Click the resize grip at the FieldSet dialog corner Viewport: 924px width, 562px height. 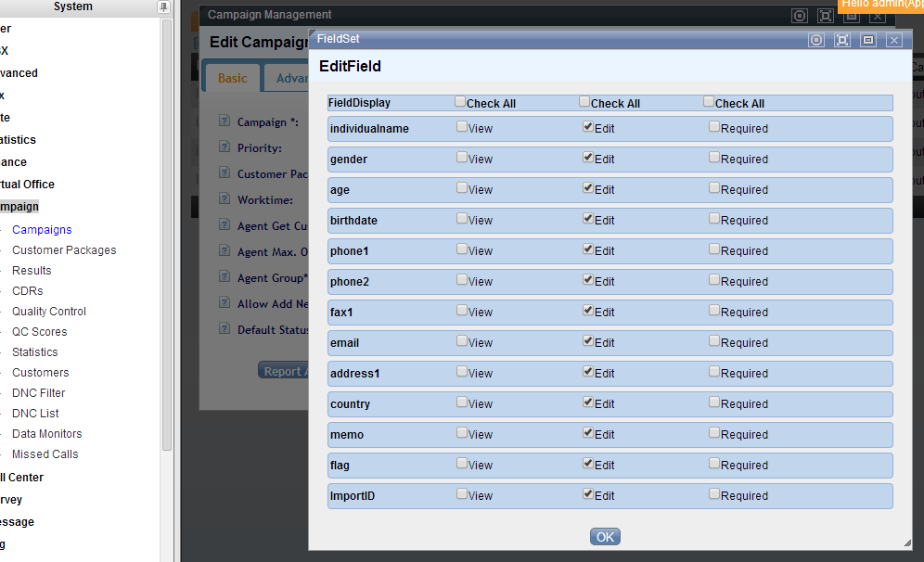tap(906, 543)
